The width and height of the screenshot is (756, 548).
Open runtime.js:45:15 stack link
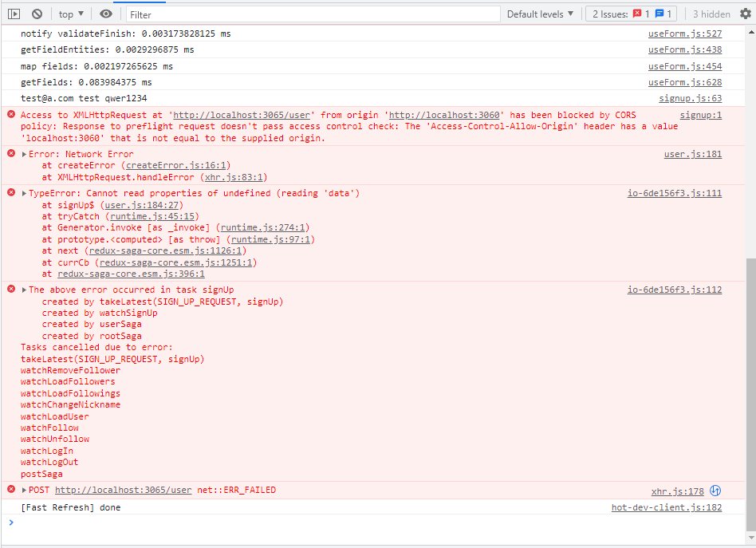pyautogui.click(x=152, y=217)
